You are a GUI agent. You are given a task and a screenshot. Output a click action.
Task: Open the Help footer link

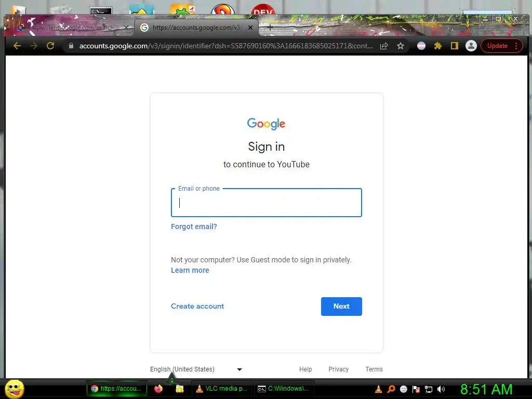(305, 369)
